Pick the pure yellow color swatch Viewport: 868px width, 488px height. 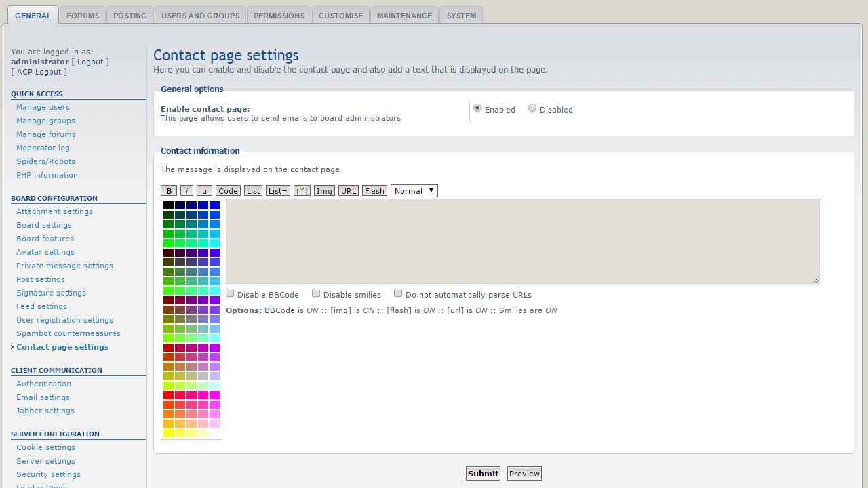tap(168, 433)
